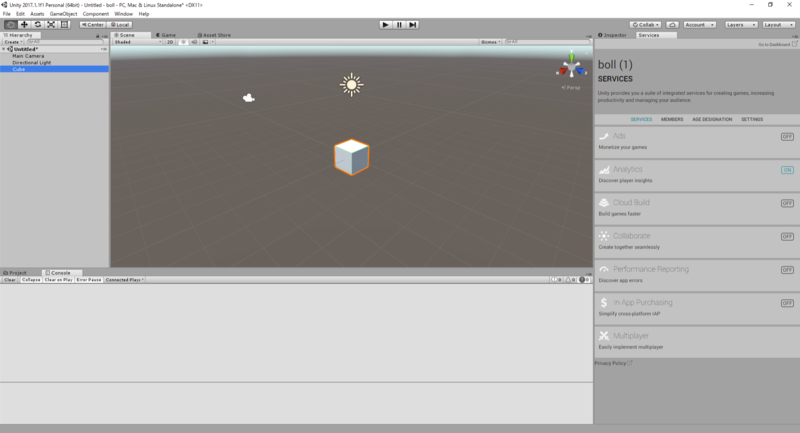Click the Ads service icon
Image resolution: width=800 pixels, height=433 pixels.
604,136
